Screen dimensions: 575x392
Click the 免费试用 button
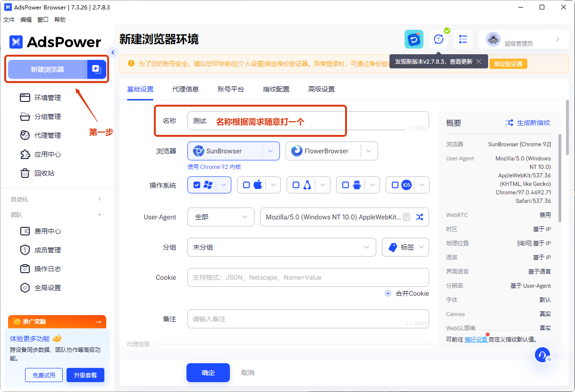tap(44, 375)
